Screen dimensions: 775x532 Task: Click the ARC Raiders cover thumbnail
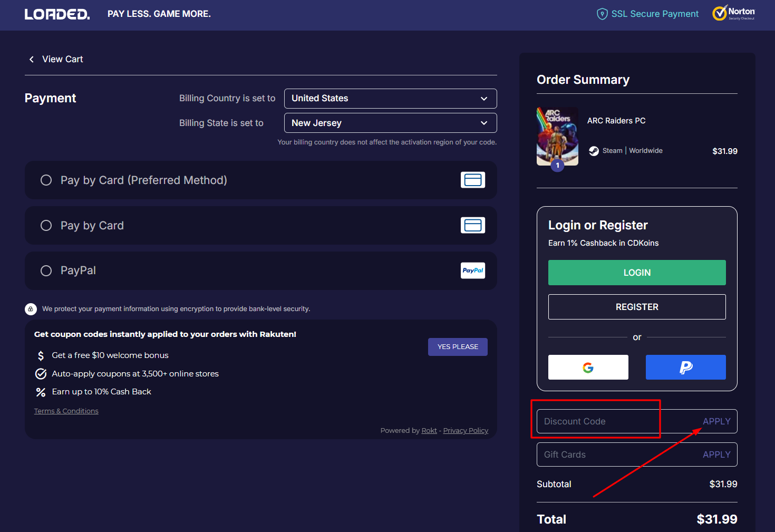pos(557,137)
